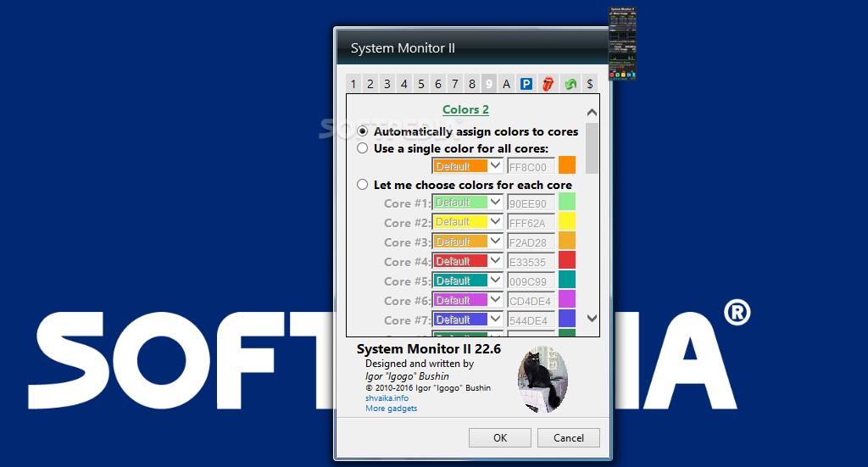
Task: Click the purple Core #6 swatch
Action: [x=567, y=299]
